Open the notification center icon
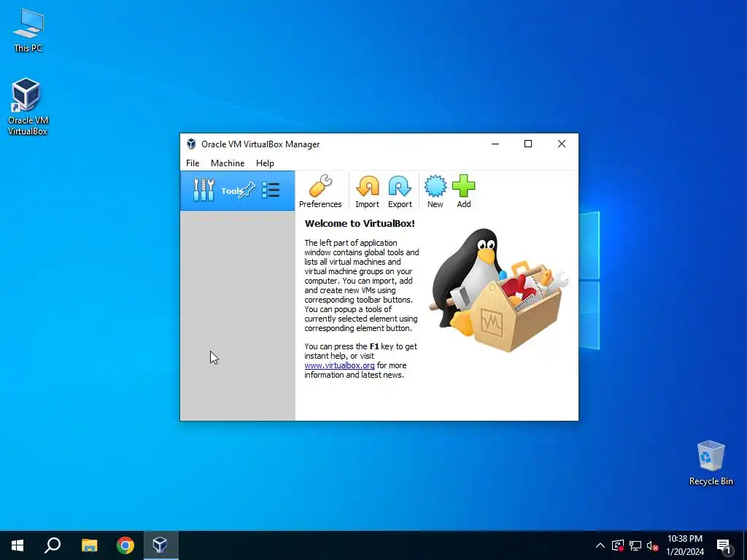 click(x=723, y=545)
